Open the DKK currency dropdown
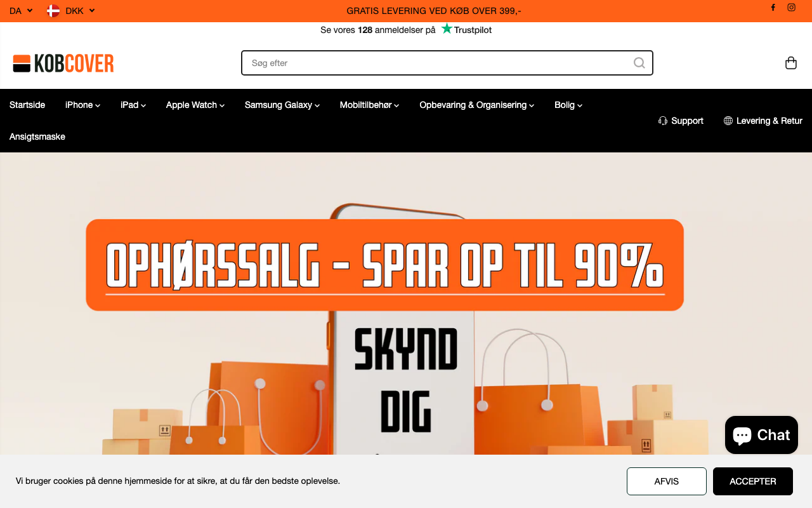 click(x=72, y=11)
